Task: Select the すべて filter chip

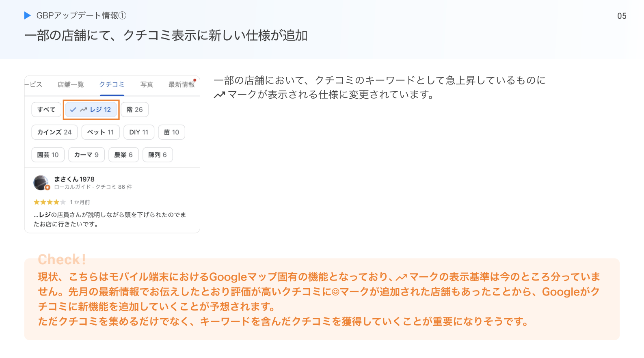Action: [46, 110]
